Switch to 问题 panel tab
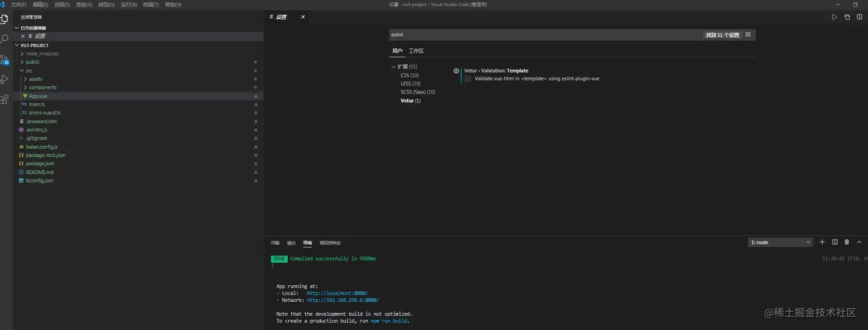The height and width of the screenshot is (330, 868). click(275, 243)
